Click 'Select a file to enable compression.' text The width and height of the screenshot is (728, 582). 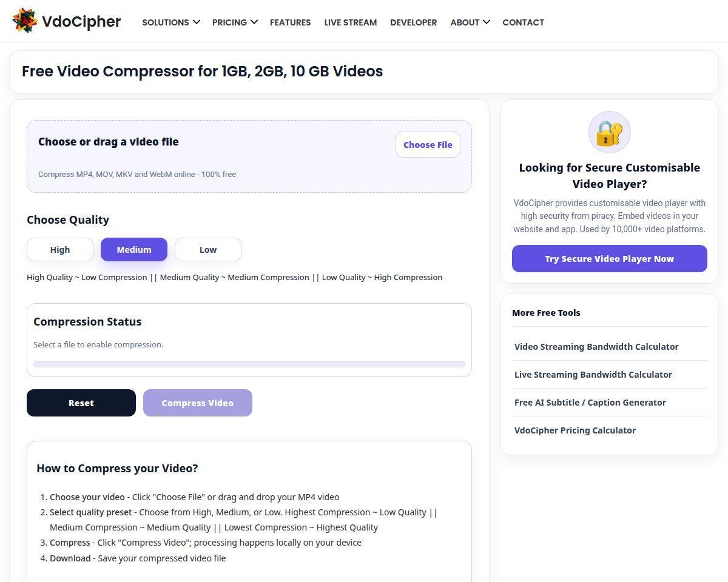point(98,344)
